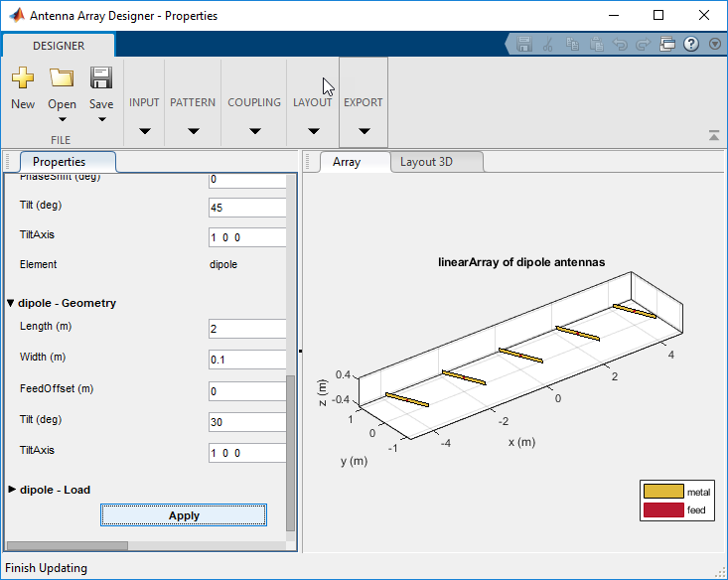Click the array Tilt field showing 45
The image size is (728, 580).
247,208
